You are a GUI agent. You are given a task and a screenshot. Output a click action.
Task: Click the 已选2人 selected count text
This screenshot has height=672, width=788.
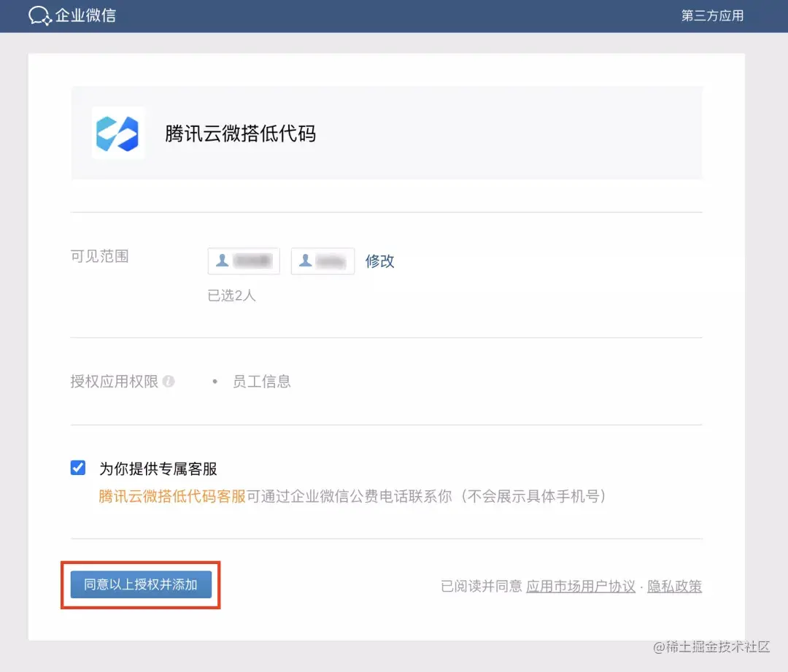[x=231, y=296]
